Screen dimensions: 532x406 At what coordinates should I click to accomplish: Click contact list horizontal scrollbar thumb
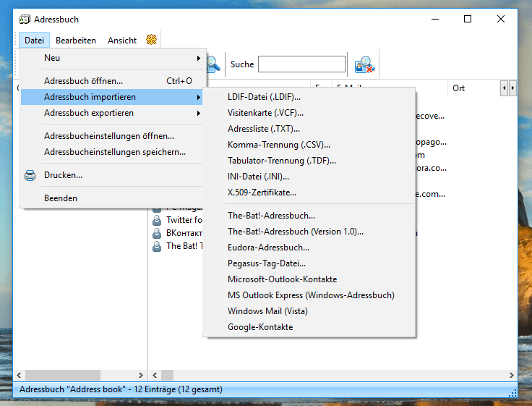167,375
